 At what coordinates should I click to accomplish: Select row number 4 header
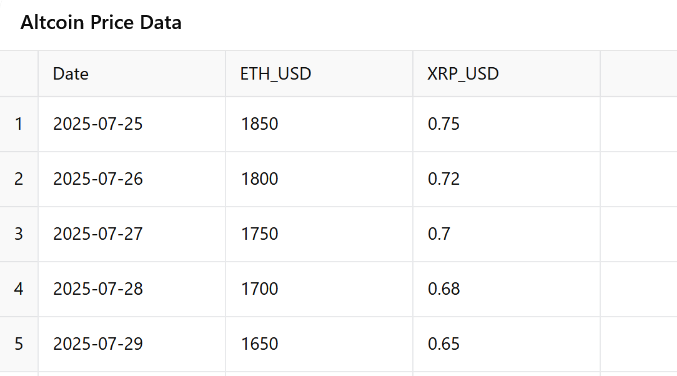(x=19, y=289)
